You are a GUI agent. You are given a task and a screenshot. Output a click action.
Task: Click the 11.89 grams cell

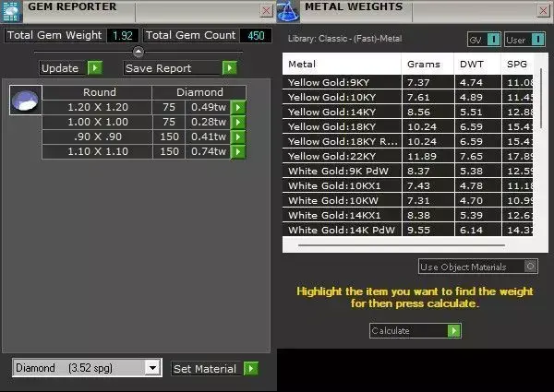(x=428, y=156)
